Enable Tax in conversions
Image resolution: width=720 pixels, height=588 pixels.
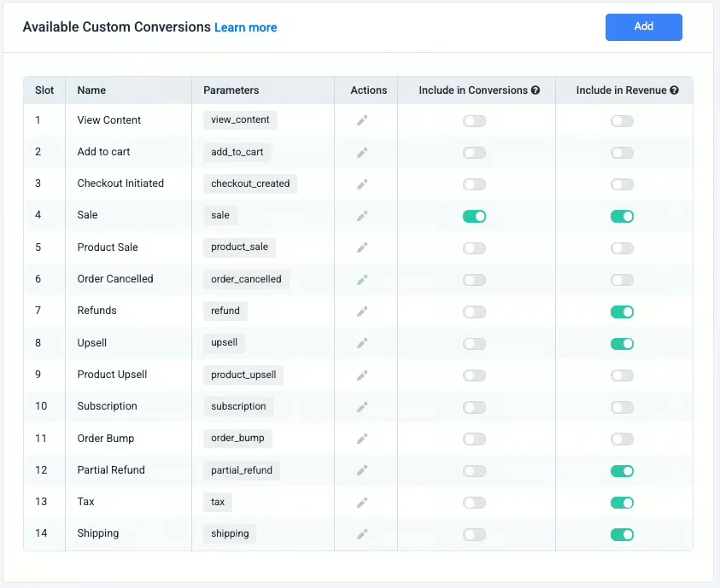pyautogui.click(x=474, y=503)
